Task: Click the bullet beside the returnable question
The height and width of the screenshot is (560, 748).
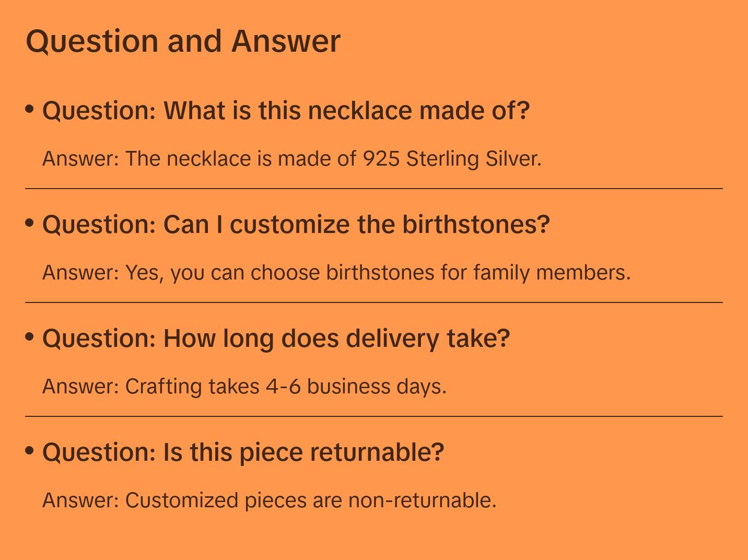Action: click(x=30, y=450)
